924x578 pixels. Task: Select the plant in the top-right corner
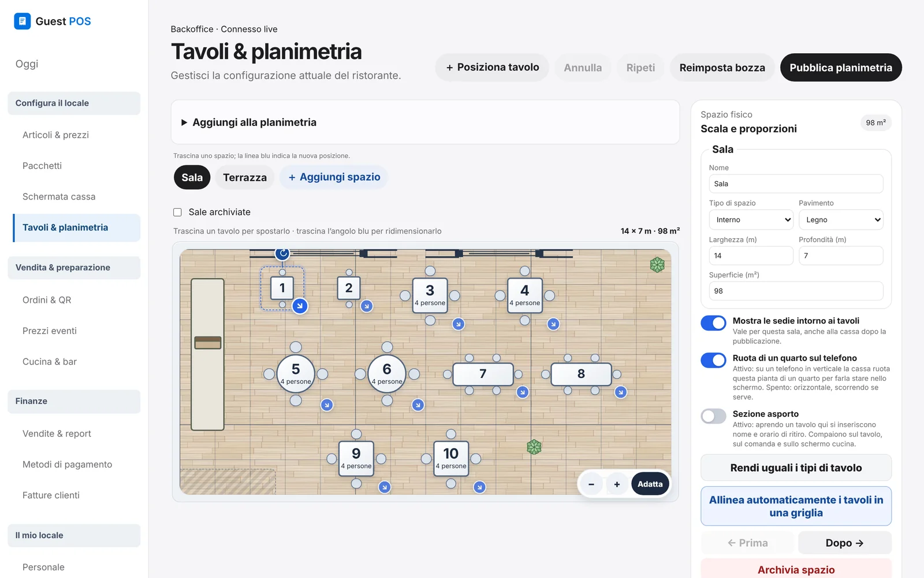click(x=657, y=265)
